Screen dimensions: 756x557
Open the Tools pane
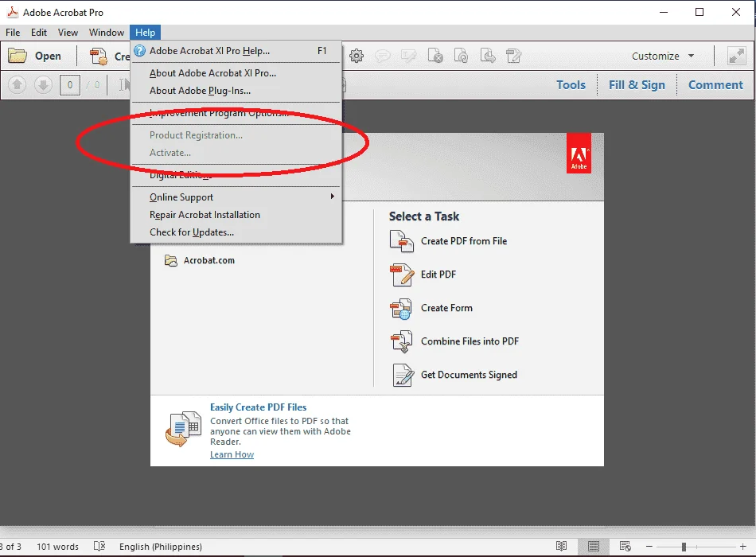click(571, 85)
